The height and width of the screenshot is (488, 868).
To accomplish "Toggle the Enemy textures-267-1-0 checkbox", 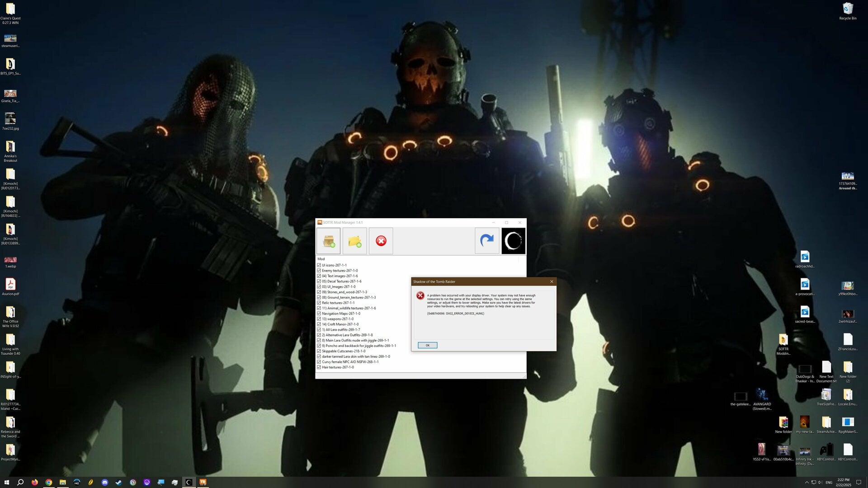I will (319, 271).
